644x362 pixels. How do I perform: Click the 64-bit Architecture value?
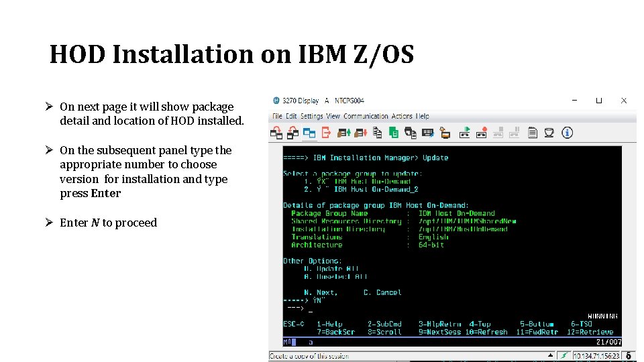pyautogui.click(x=431, y=245)
